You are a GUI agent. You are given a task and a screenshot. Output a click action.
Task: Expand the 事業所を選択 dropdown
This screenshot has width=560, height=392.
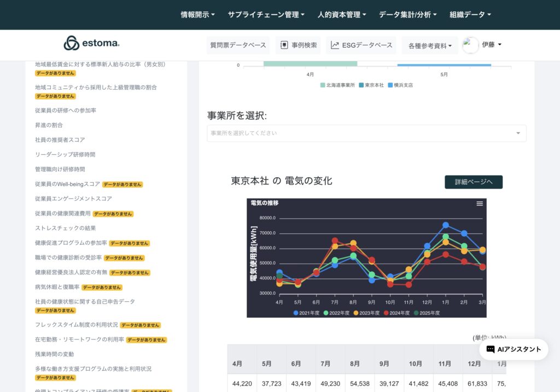(x=366, y=133)
